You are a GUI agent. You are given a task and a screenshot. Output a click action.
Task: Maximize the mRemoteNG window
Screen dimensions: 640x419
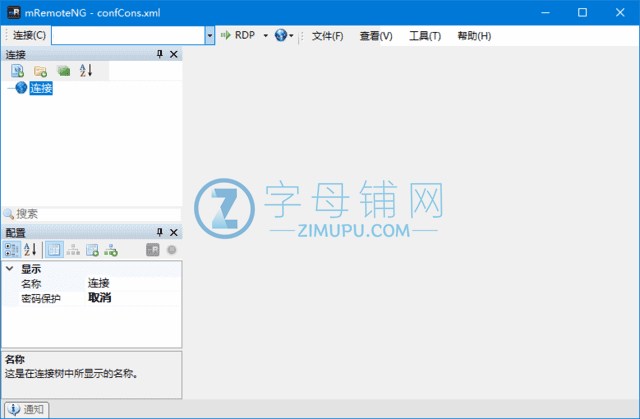coord(582,13)
